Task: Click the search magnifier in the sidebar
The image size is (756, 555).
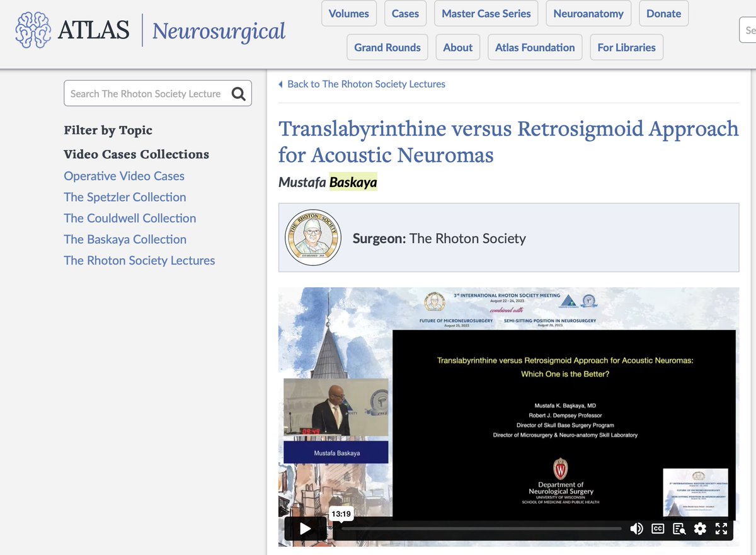Action: click(238, 93)
